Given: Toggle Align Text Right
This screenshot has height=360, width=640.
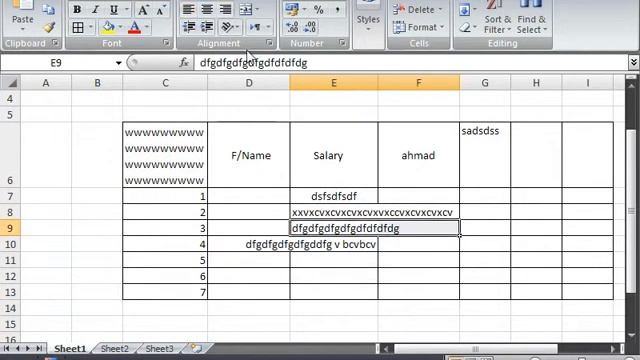Looking at the screenshot, I should (225, 9).
